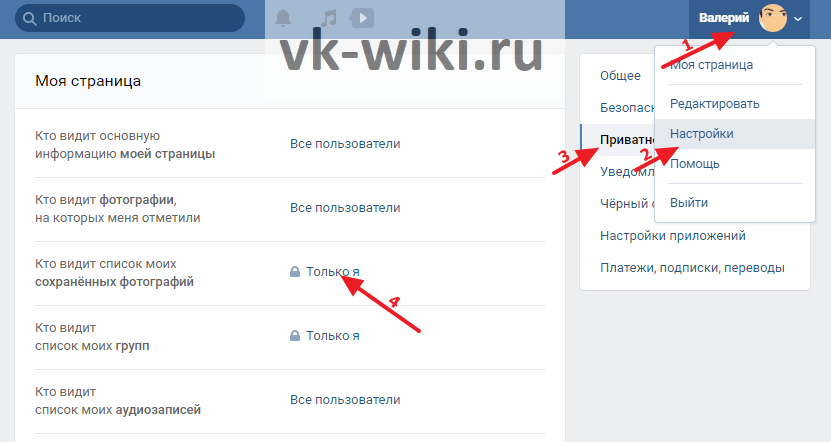Image resolution: width=831 pixels, height=442 pixels.
Task: Select Моя страница menu entry
Action: (735, 65)
